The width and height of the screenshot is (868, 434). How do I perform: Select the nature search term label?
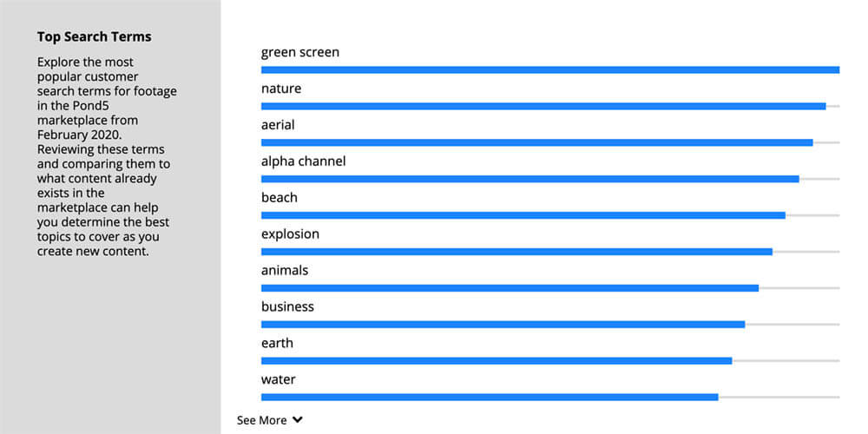tap(281, 89)
